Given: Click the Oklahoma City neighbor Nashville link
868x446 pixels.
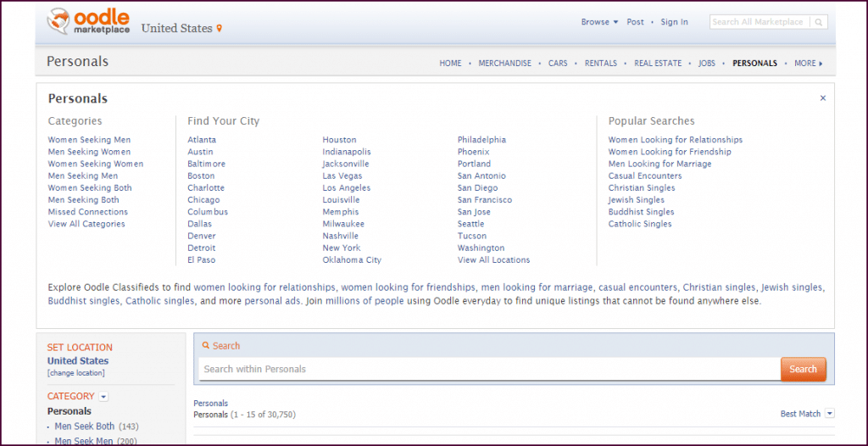Looking at the screenshot, I should pyautogui.click(x=341, y=236).
